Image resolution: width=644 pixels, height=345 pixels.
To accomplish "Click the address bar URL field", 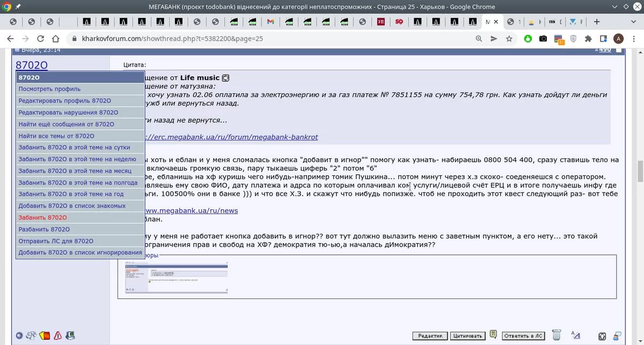I will click(x=274, y=39).
